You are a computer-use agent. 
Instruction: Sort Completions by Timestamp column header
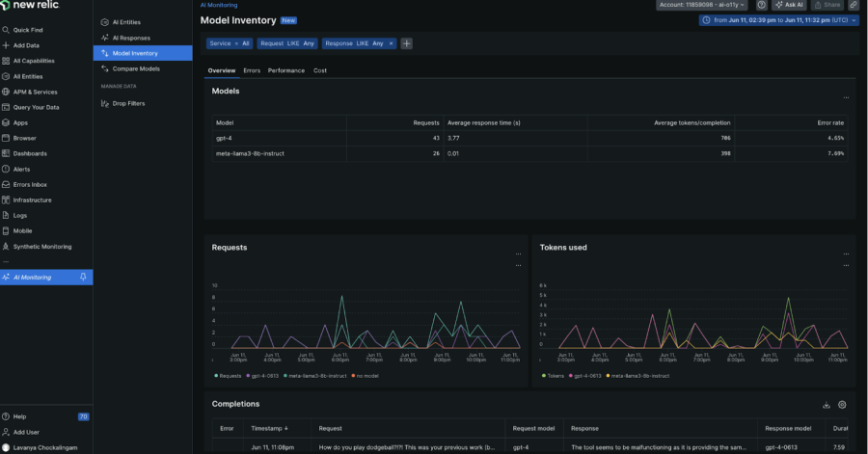coord(269,428)
